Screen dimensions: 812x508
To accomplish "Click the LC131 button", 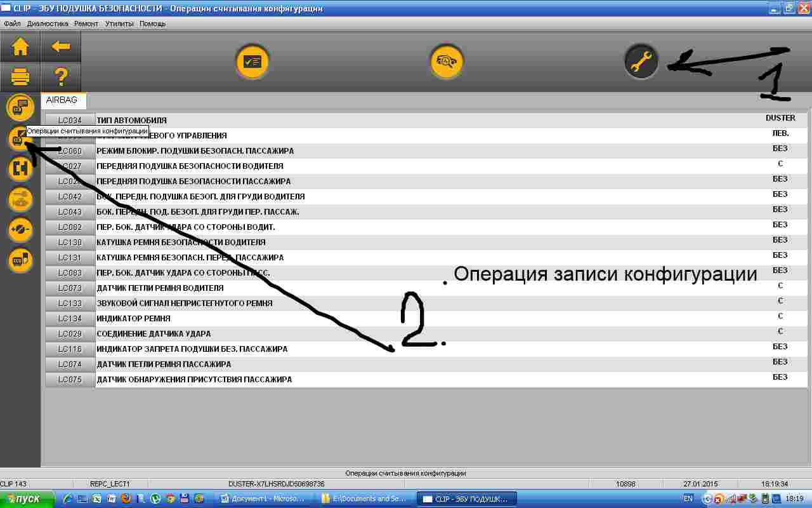I will click(x=70, y=257).
